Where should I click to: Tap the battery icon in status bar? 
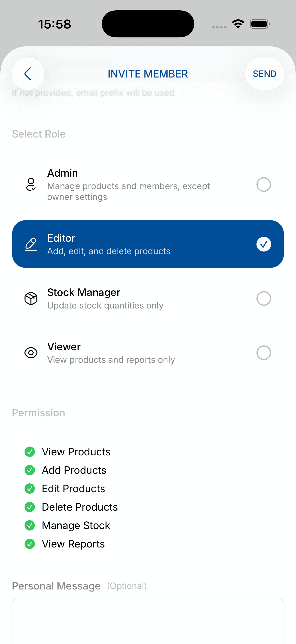pyautogui.click(x=259, y=24)
